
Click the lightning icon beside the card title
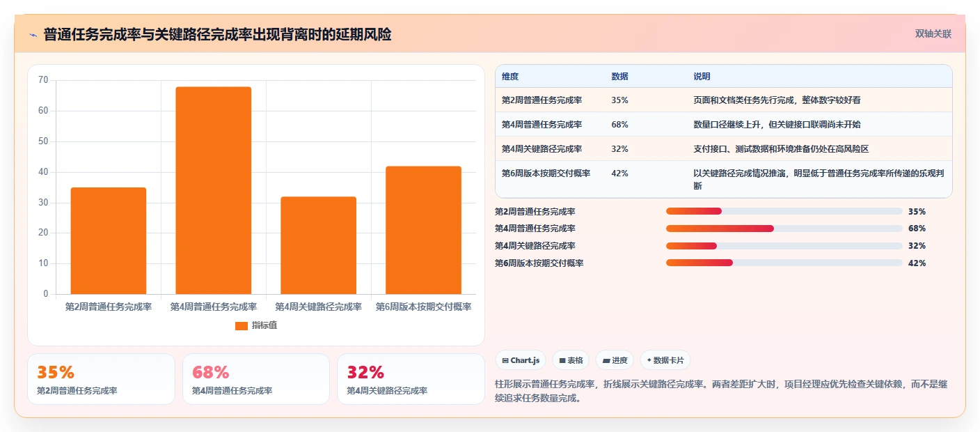[x=33, y=35]
